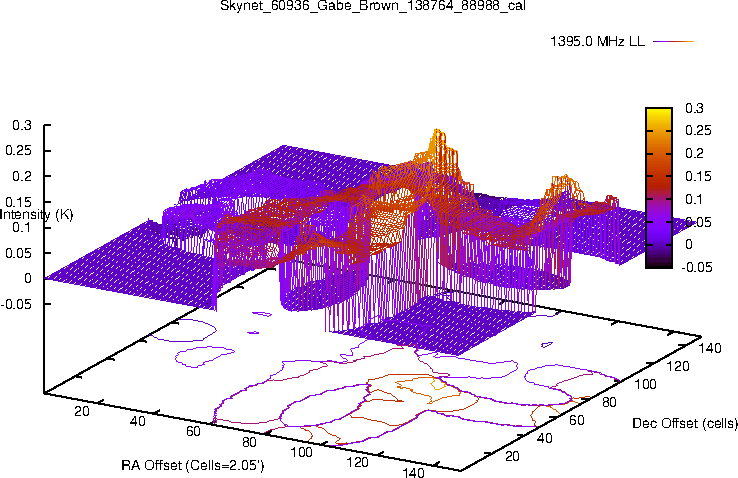Select the 40 tick on the RA Offset axis
The height and width of the screenshot is (478, 738).
tap(137, 421)
